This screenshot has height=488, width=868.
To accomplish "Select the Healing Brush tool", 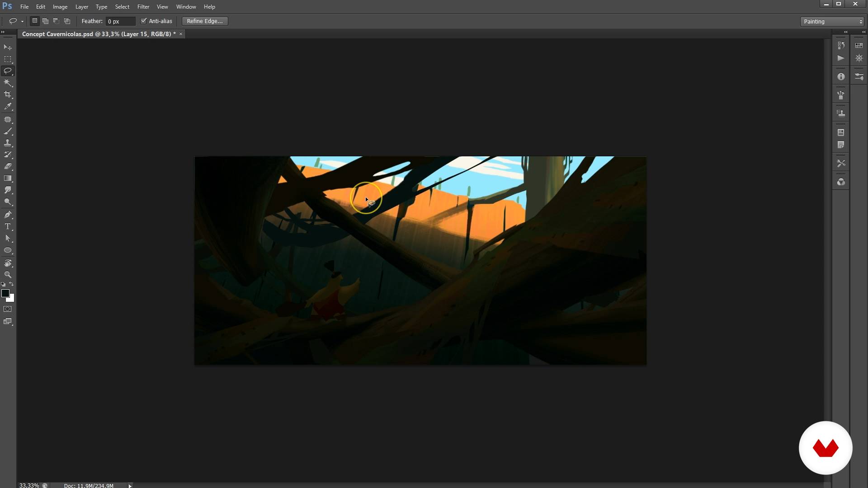I will tap(8, 120).
